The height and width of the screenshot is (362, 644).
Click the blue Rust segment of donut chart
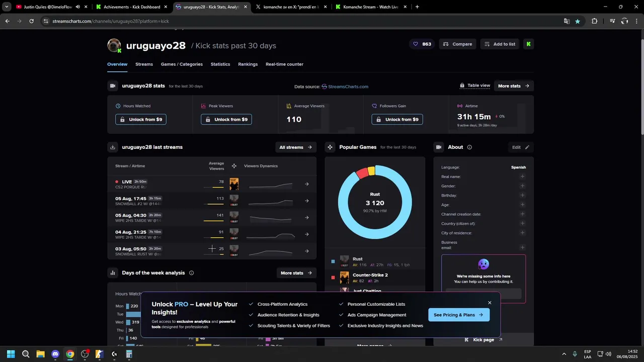click(375, 234)
